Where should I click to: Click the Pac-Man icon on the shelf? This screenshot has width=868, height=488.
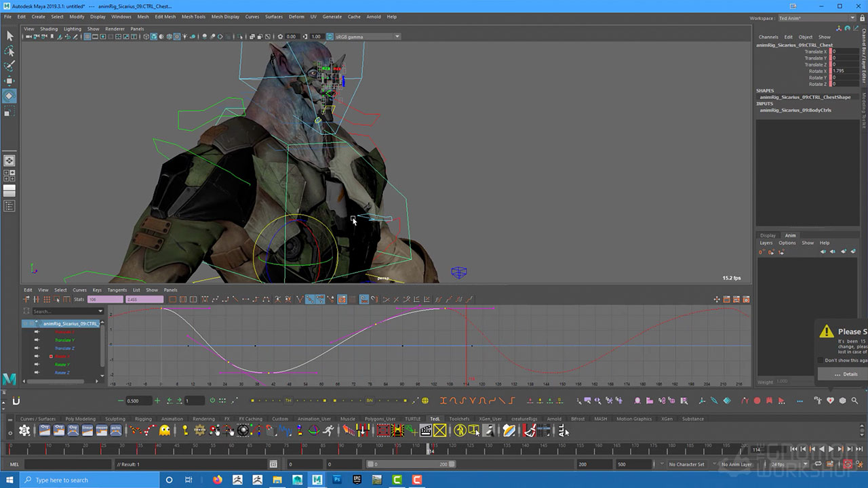[165, 430]
